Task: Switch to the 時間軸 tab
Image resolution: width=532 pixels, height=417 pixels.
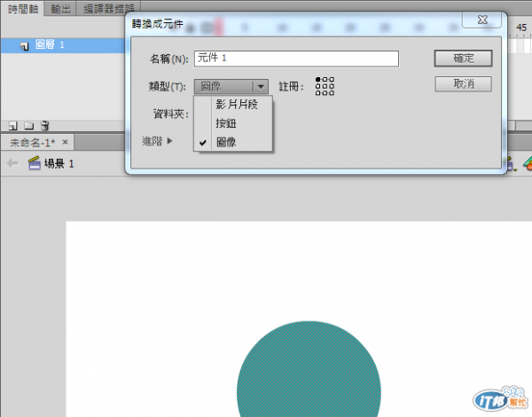Action: point(23,9)
